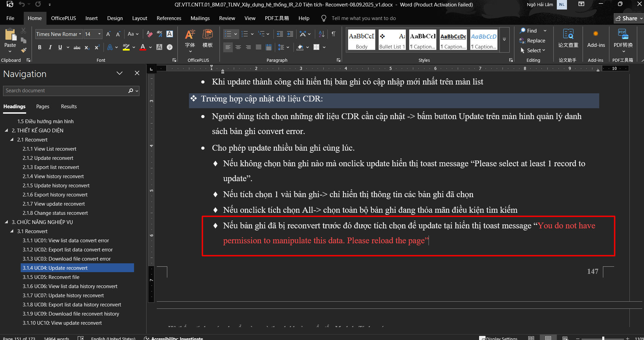Click the Clear All Formatting icon

pyautogui.click(x=149, y=34)
